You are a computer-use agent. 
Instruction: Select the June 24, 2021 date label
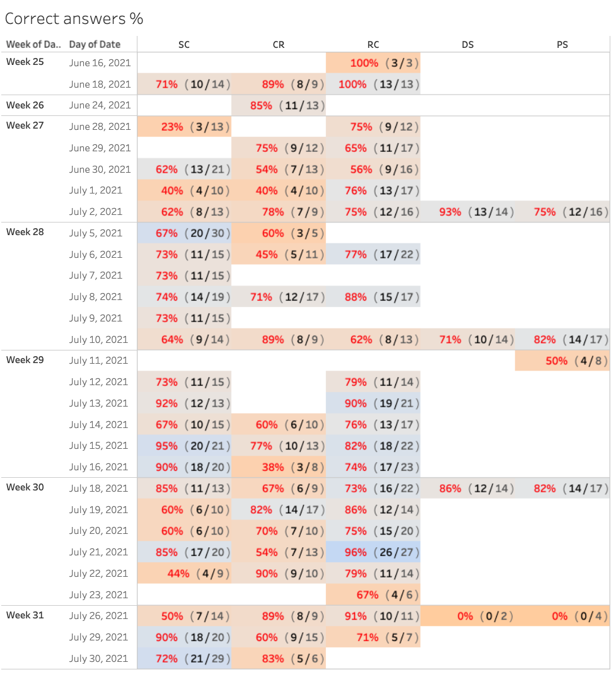[x=100, y=105]
